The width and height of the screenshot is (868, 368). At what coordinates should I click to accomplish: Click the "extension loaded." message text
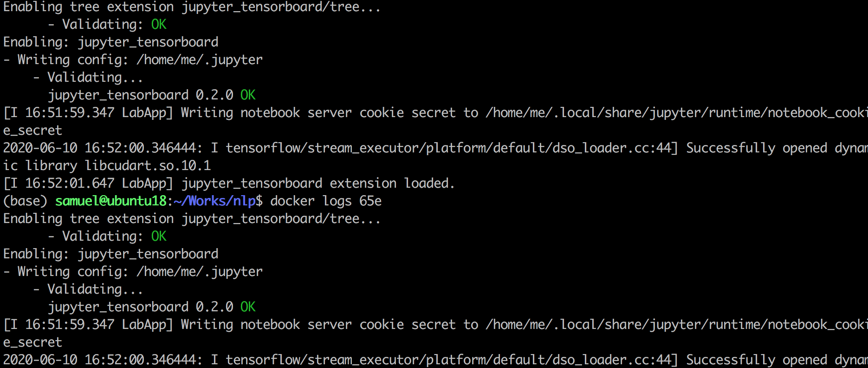392,183
